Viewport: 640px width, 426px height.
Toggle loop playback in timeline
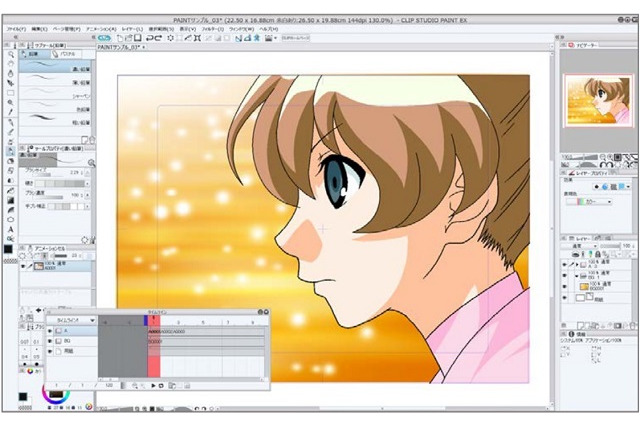161,386
